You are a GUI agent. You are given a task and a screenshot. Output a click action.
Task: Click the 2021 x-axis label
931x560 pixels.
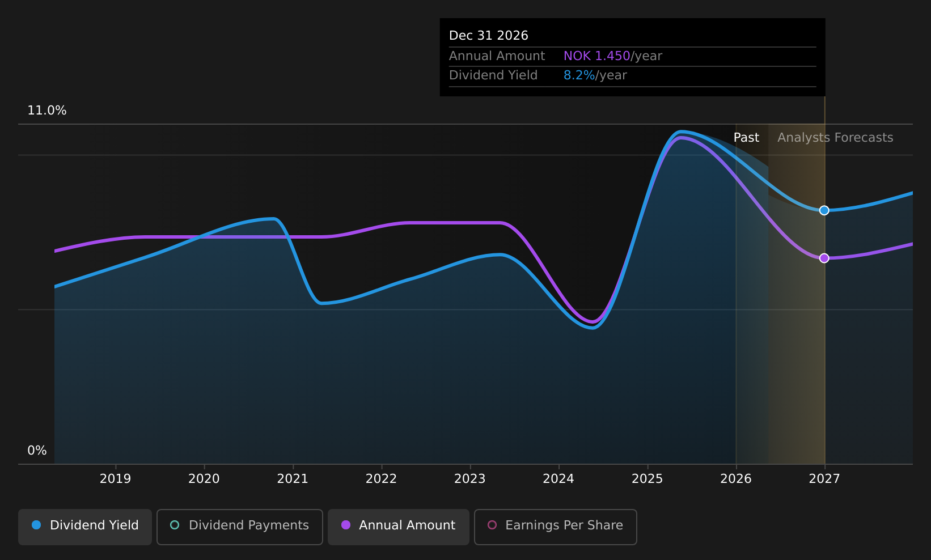(x=293, y=479)
